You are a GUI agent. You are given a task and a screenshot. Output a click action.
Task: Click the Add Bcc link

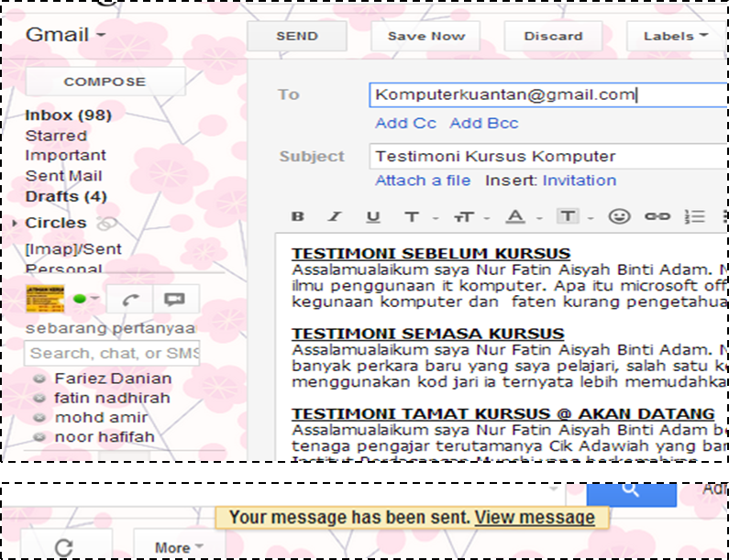(483, 123)
